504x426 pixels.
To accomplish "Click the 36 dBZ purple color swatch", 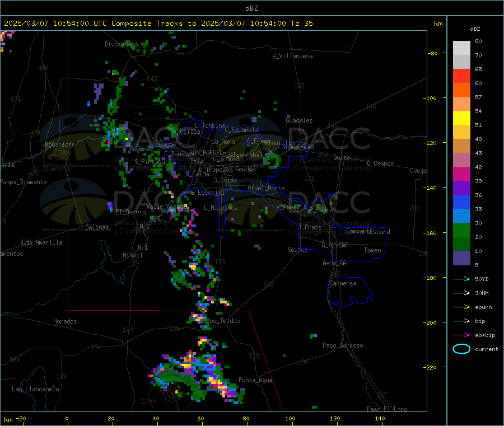I will coord(461,188).
